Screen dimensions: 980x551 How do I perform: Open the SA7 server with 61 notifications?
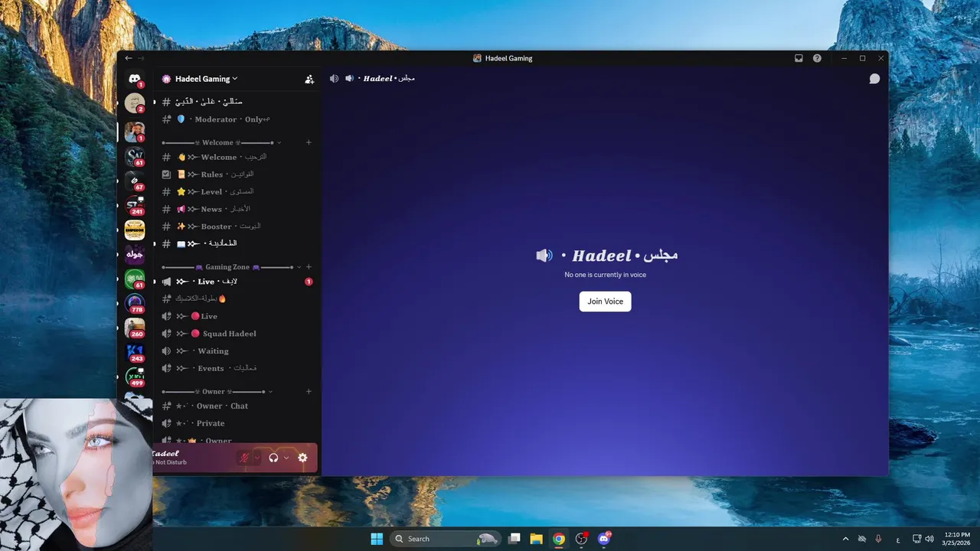[x=135, y=156]
